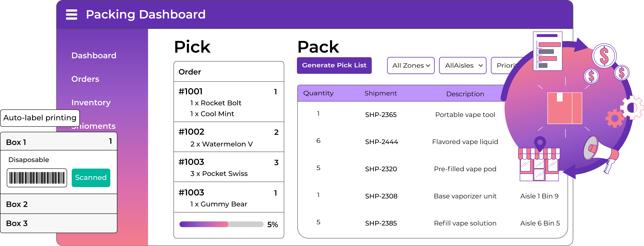Select the Box 3 row
The width and height of the screenshot is (644, 246).
click(x=59, y=223)
